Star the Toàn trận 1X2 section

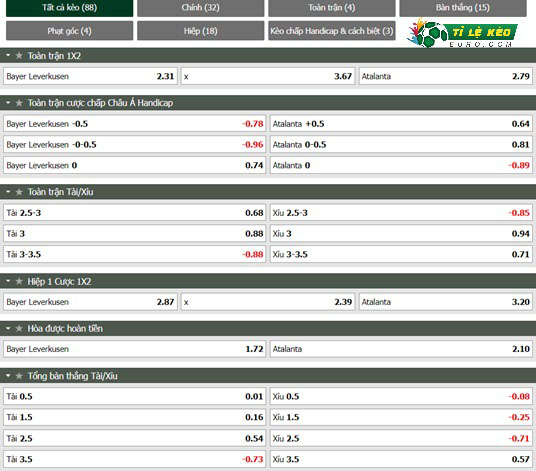[x=19, y=55]
